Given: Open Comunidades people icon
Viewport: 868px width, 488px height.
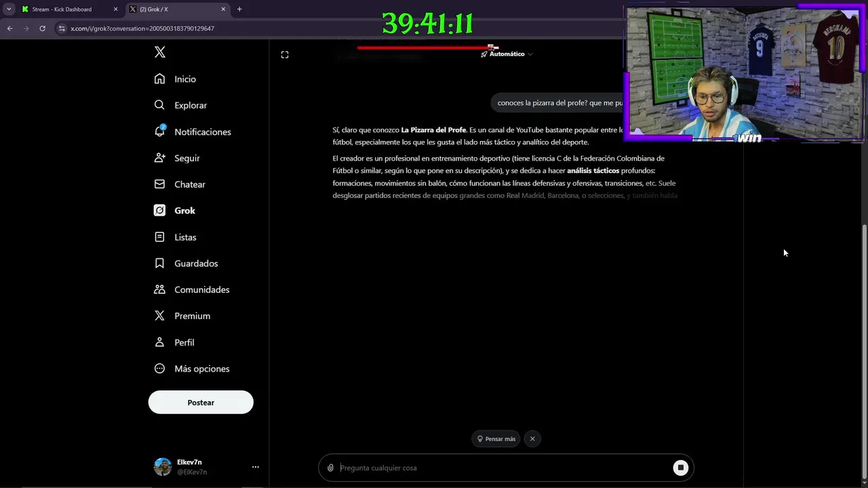Looking at the screenshot, I should tap(159, 289).
